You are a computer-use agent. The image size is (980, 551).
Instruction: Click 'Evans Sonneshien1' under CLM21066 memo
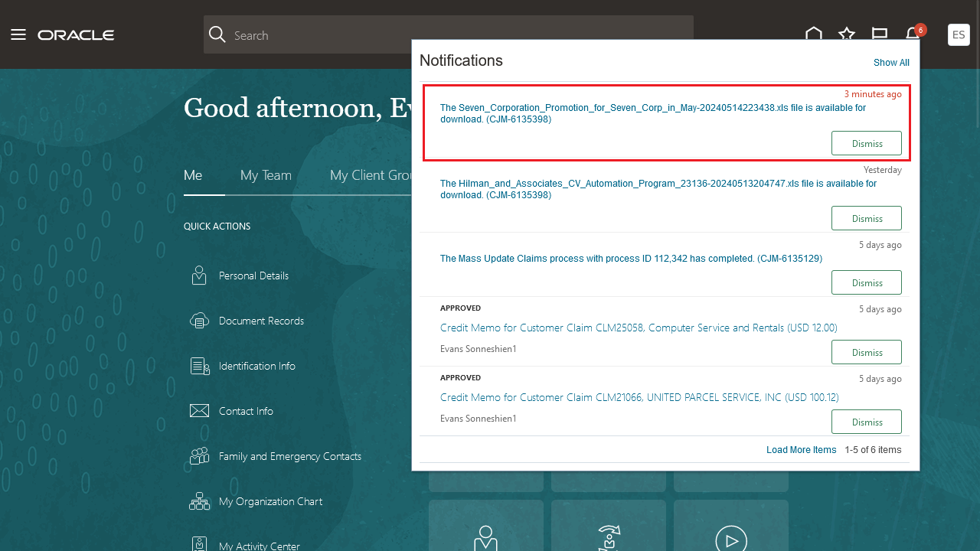click(x=479, y=419)
